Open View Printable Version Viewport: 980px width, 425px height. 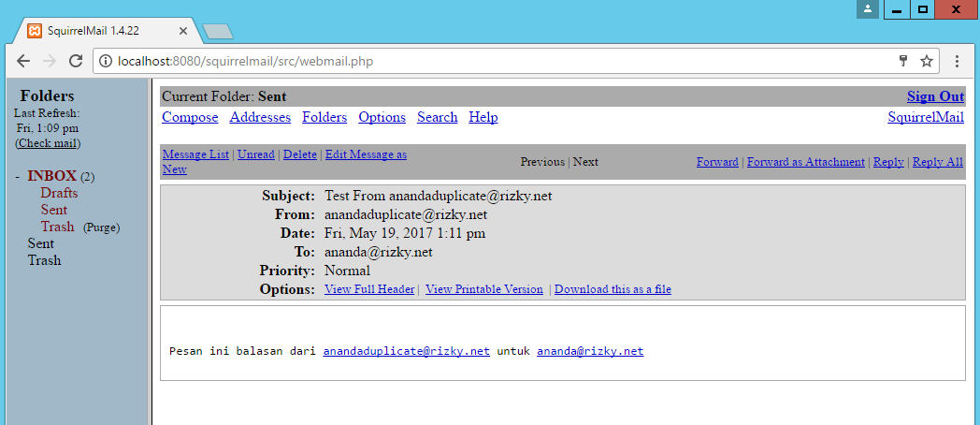pyautogui.click(x=484, y=289)
